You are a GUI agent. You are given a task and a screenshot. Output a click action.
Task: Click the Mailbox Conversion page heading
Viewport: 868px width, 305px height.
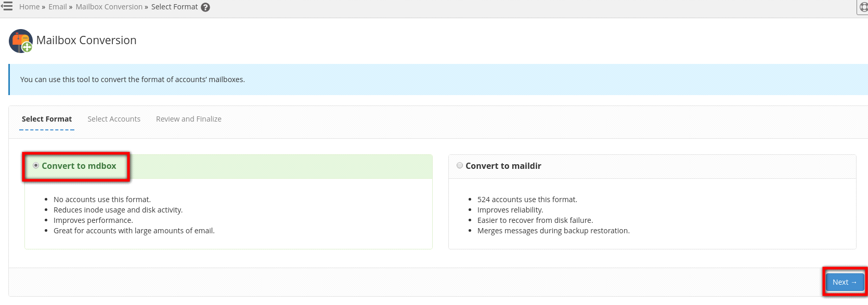pyautogui.click(x=86, y=41)
